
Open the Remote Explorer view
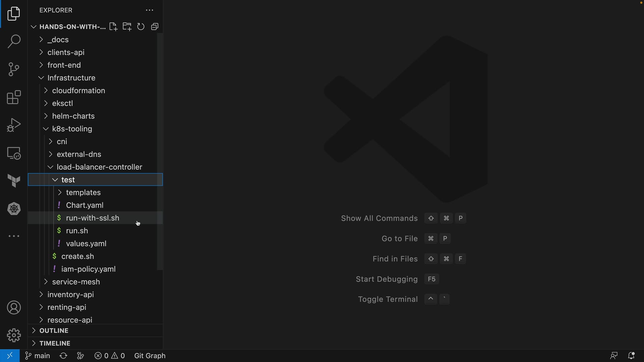(x=14, y=153)
